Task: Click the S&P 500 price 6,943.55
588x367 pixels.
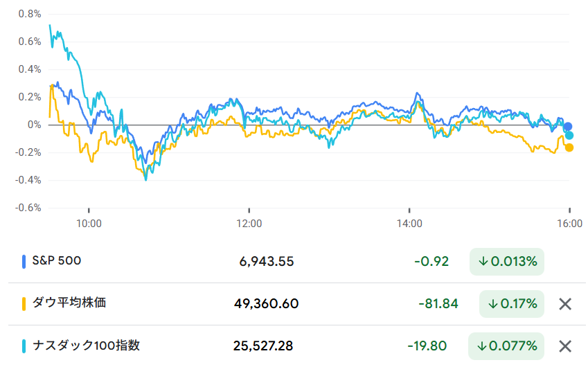Action: point(267,261)
